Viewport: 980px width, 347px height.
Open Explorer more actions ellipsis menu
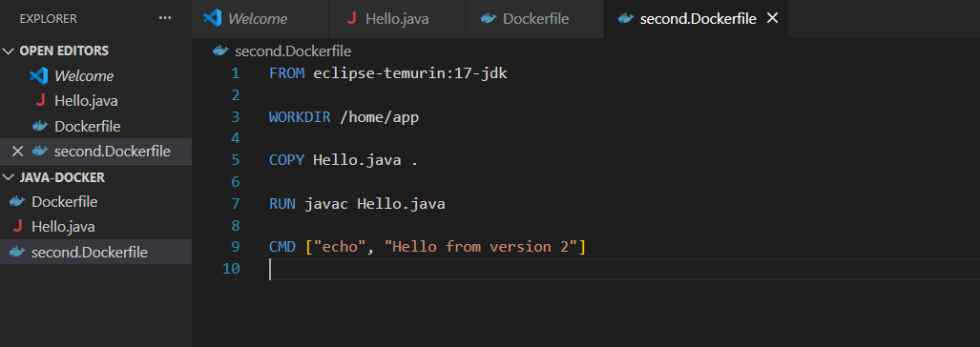pyautogui.click(x=165, y=19)
